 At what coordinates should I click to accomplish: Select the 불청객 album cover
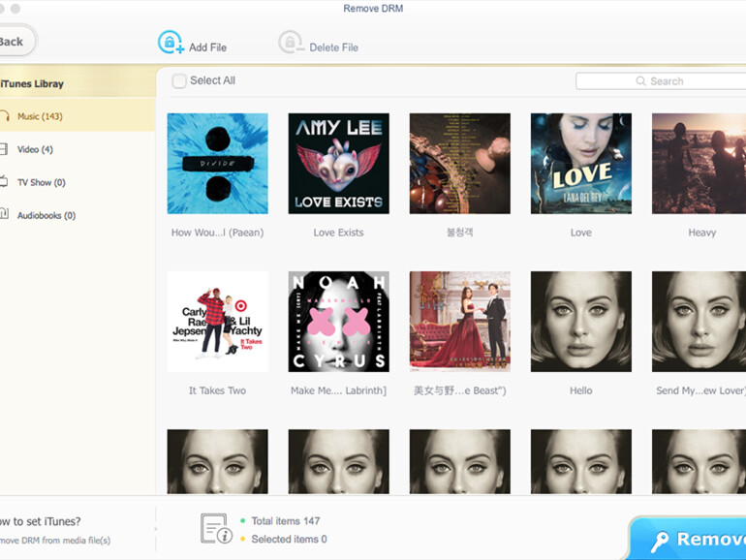click(459, 163)
